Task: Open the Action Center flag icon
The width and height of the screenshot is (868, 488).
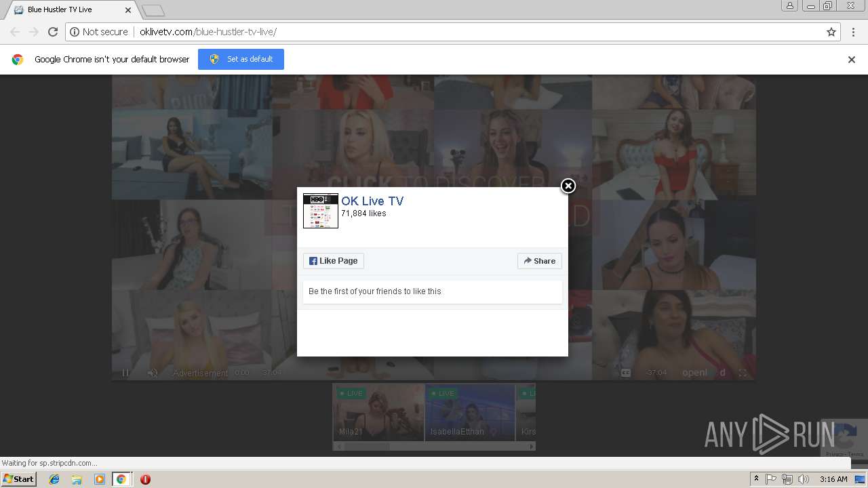Action: pyautogui.click(x=771, y=479)
